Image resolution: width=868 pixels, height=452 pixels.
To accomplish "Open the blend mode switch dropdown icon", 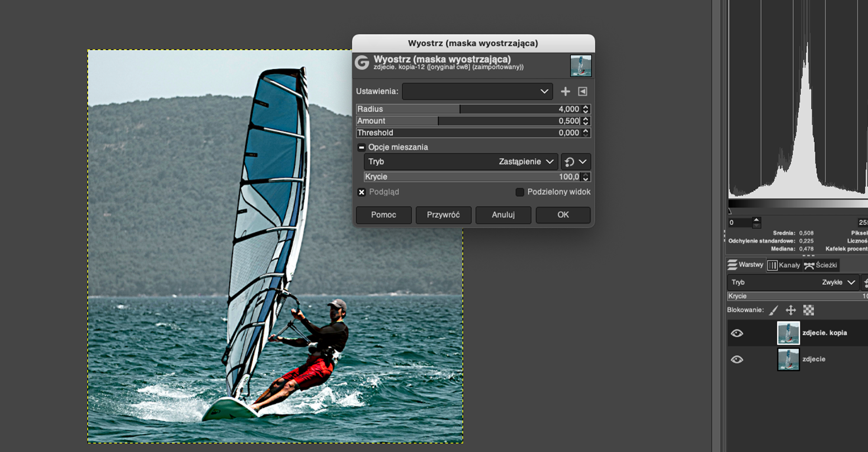I will click(x=576, y=161).
